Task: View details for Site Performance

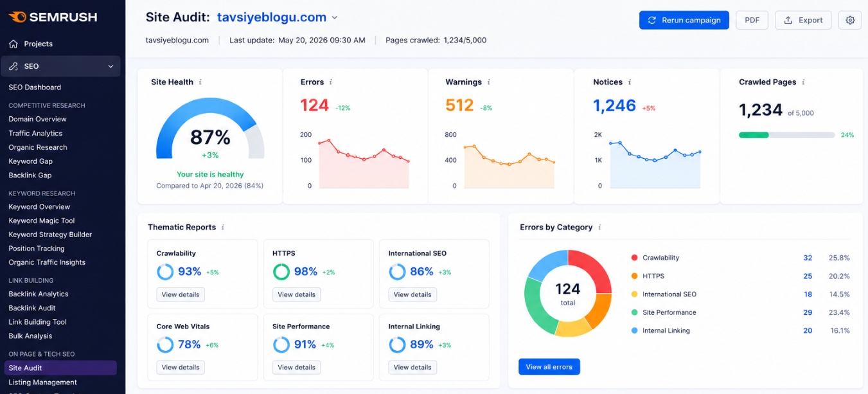Action: pos(296,367)
